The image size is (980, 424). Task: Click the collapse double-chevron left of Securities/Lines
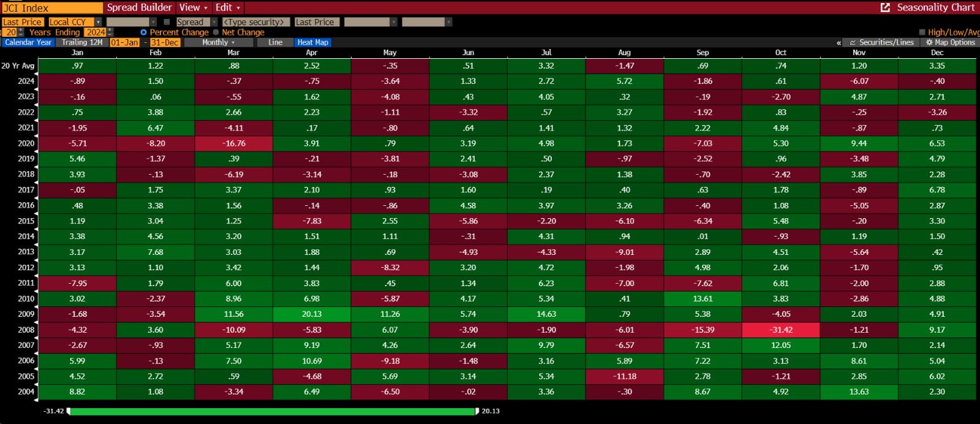(839, 43)
